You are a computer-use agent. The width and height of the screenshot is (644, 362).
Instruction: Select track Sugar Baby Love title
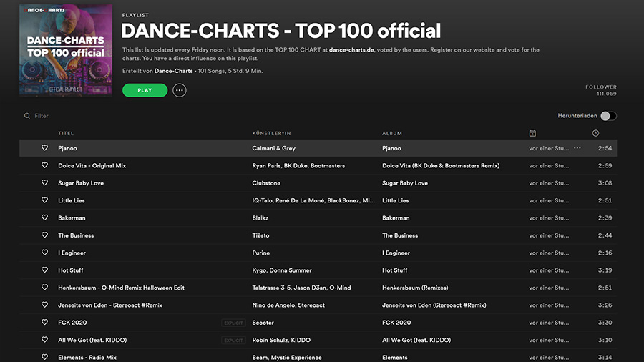(x=81, y=183)
